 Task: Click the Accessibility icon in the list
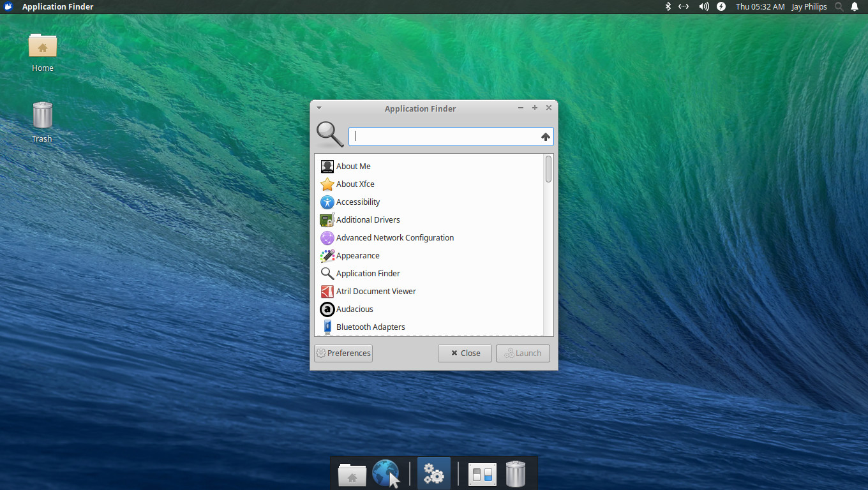327,202
